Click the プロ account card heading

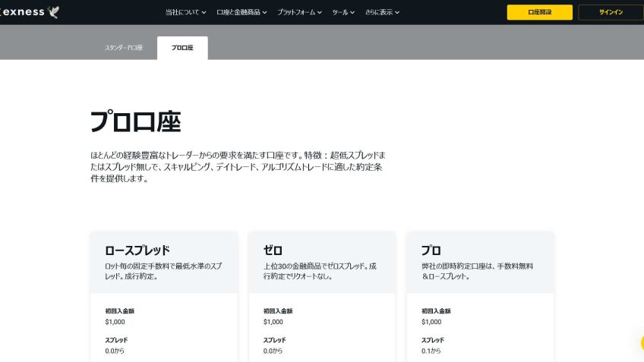(x=431, y=250)
